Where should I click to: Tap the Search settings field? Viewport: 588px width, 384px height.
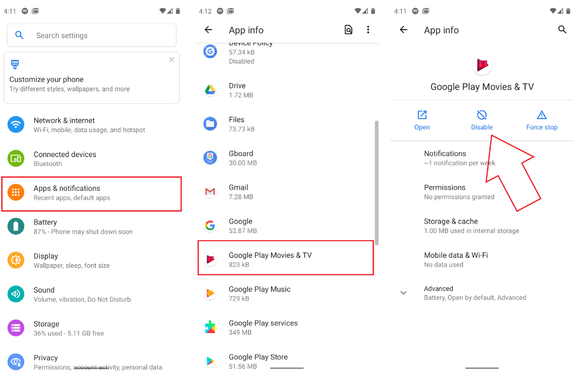click(91, 36)
